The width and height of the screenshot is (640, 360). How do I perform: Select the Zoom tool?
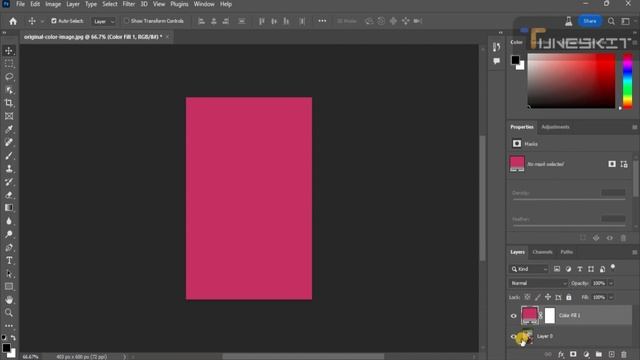click(x=9, y=313)
